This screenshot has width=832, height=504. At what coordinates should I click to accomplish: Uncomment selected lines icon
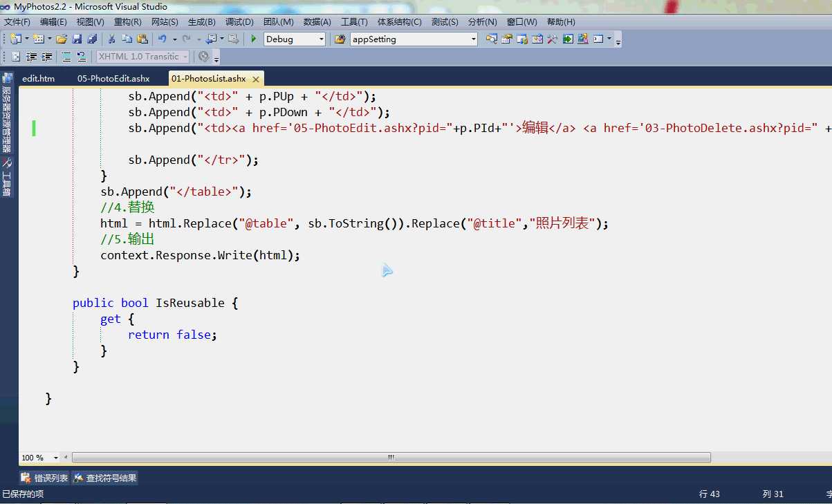pyautogui.click(x=81, y=57)
